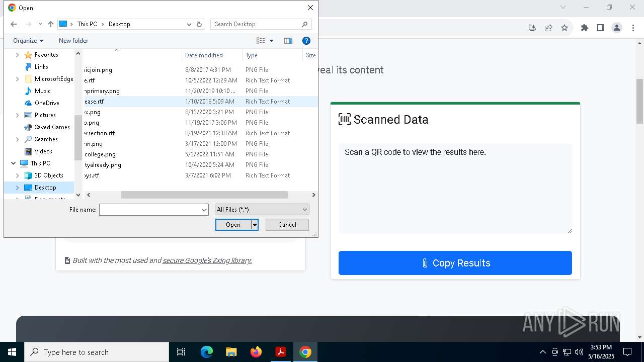This screenshot has height=362, width=644.
Task: Expand the Favorites tree node
Action: pos(18,55)
